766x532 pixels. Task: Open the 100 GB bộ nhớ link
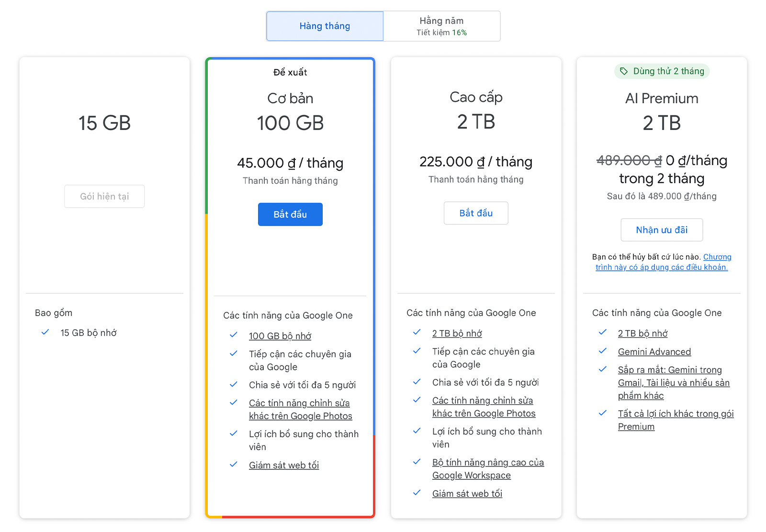[280, 336]
